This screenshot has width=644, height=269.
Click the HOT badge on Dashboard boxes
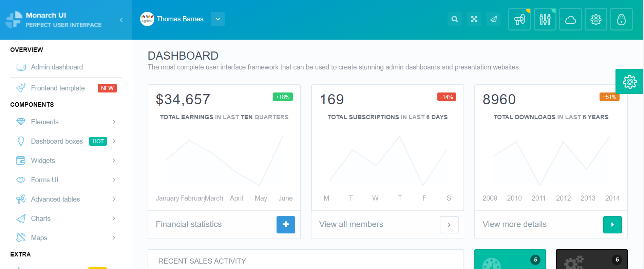pyautogui.click(x=98, y=141)
